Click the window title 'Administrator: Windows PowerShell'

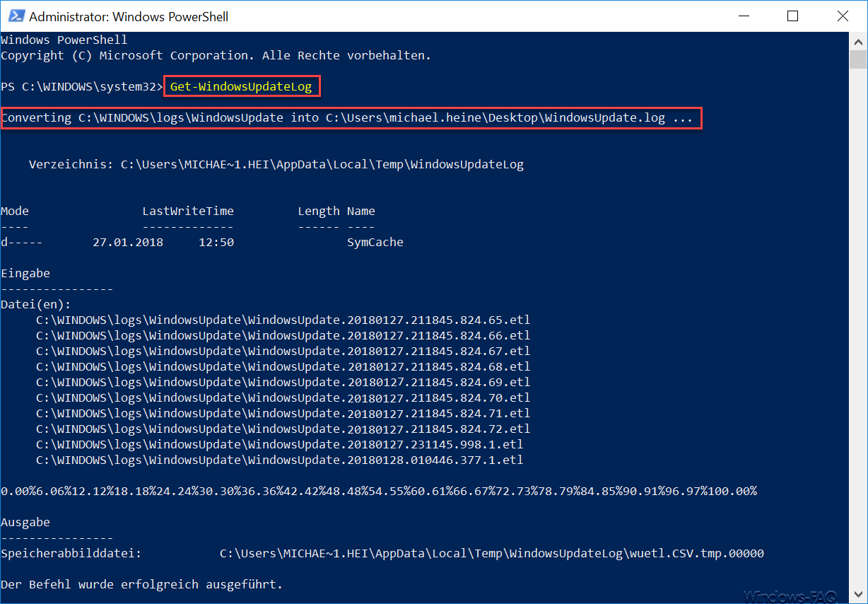point(129,16)
